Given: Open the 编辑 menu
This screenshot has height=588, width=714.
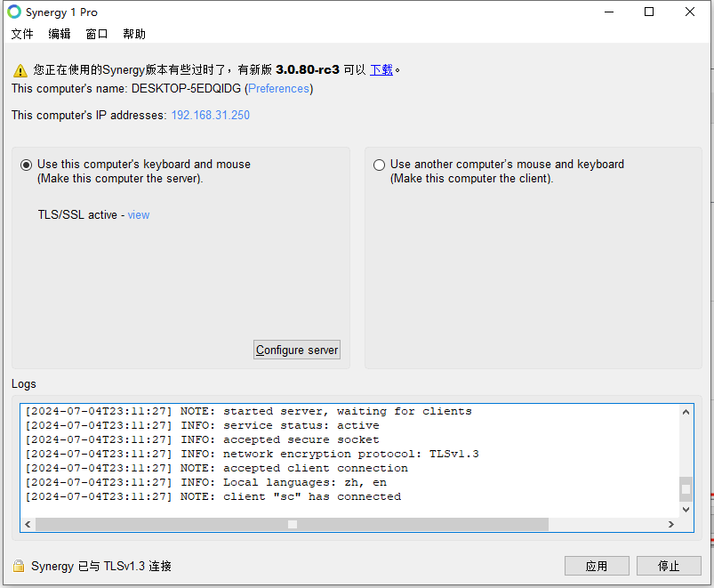Looking at the screenshot, I should point(60,34).
